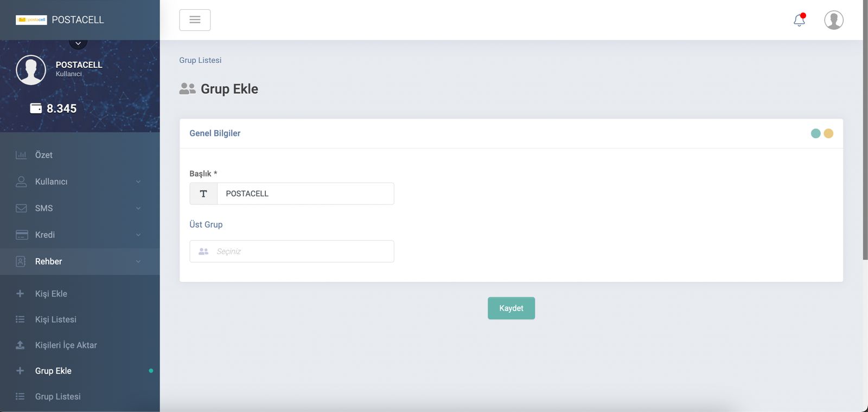Click plus icon beside Grup Ekle
Viewport: 868px width, 412px height.
[x=20, y=371]
